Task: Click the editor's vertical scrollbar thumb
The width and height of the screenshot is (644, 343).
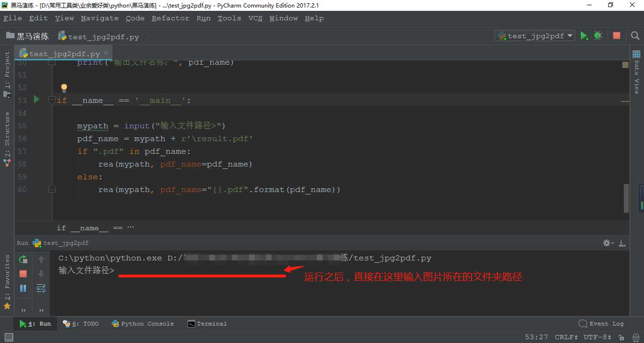Action: click(626, 198)
